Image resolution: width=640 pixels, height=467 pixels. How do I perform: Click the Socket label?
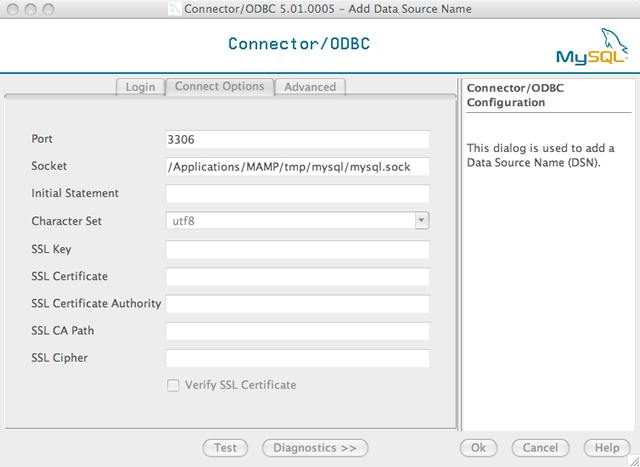click(x=49, y=166)
